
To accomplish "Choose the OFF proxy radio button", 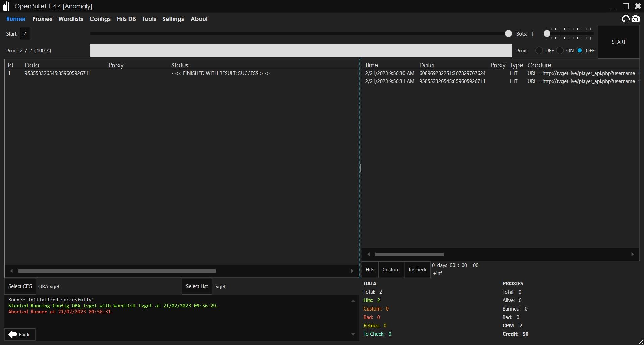I will pos(580,51).
